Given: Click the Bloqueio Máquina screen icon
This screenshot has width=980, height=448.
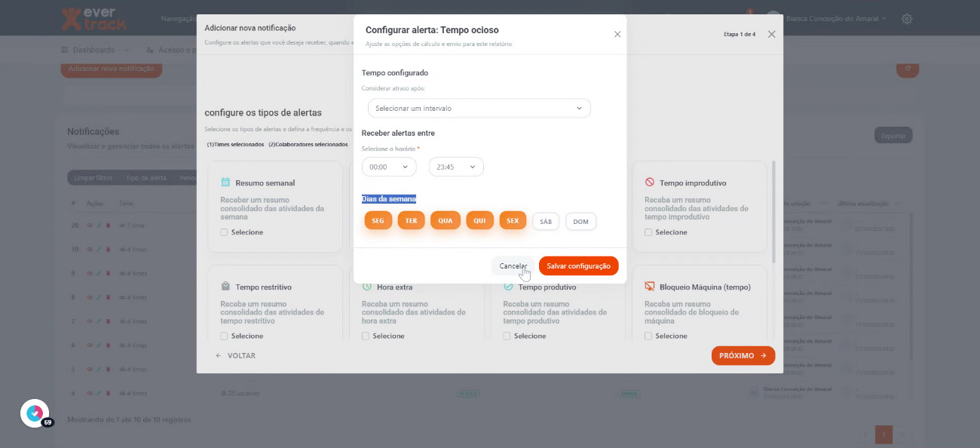Looking at the screenshot, I should (x=650, y=287).
